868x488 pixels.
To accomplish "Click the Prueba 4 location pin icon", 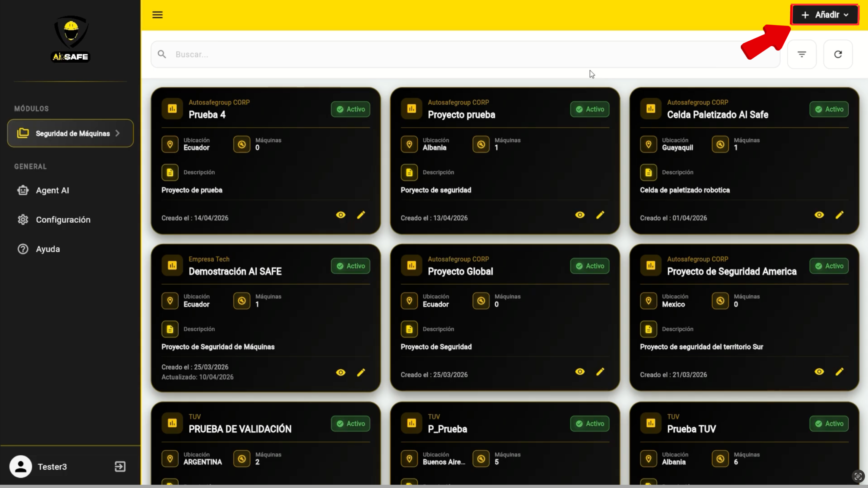I will 170,144.
